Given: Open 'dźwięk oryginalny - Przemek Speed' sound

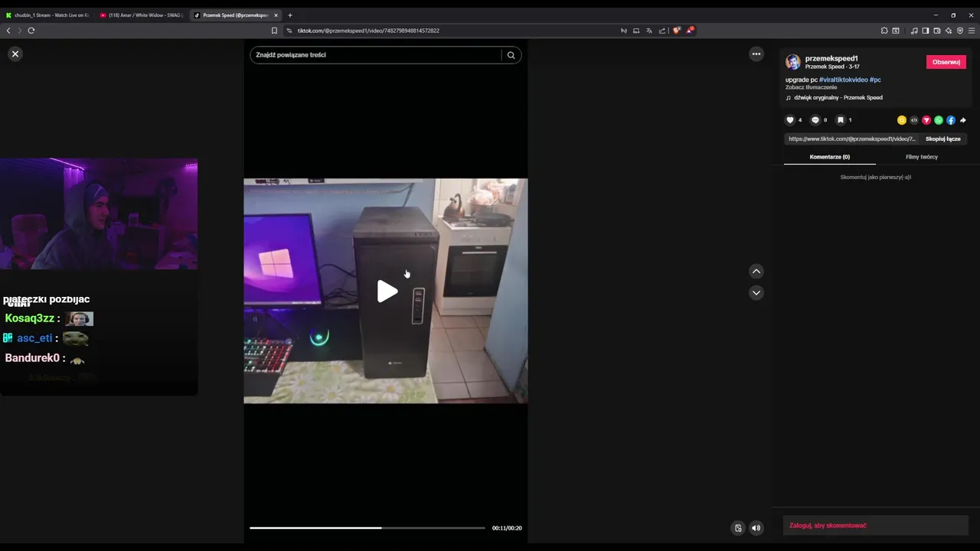Looking at the screenshot, I should tap(838, 98).
